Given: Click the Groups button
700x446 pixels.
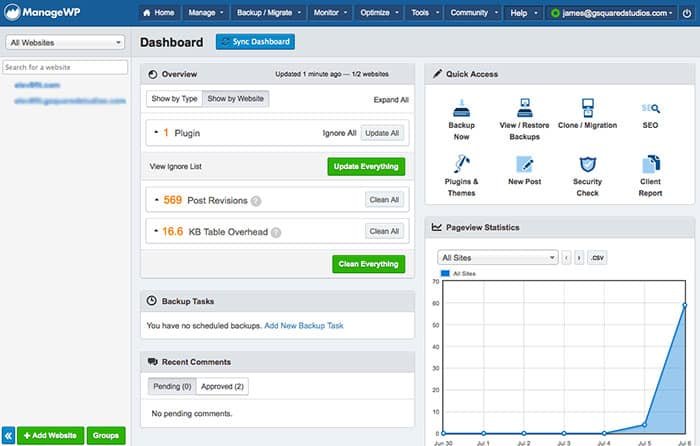Looking at the screenshot, I should click(x=106, y=435).
